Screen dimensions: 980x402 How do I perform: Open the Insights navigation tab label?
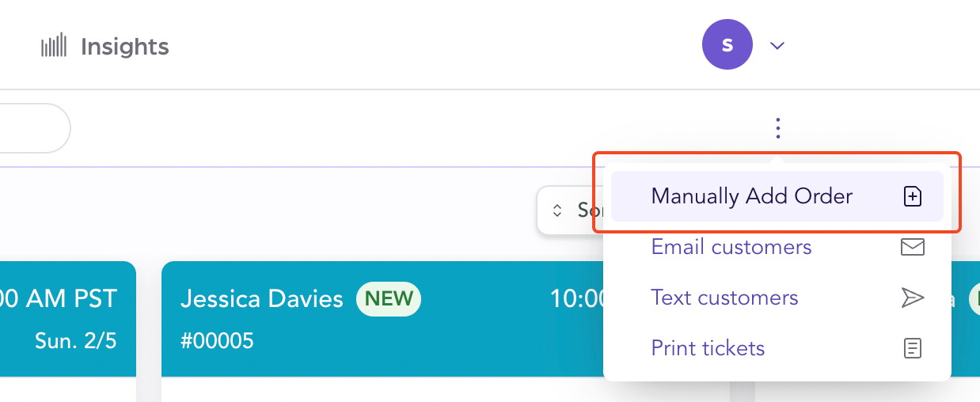point(124,47)
